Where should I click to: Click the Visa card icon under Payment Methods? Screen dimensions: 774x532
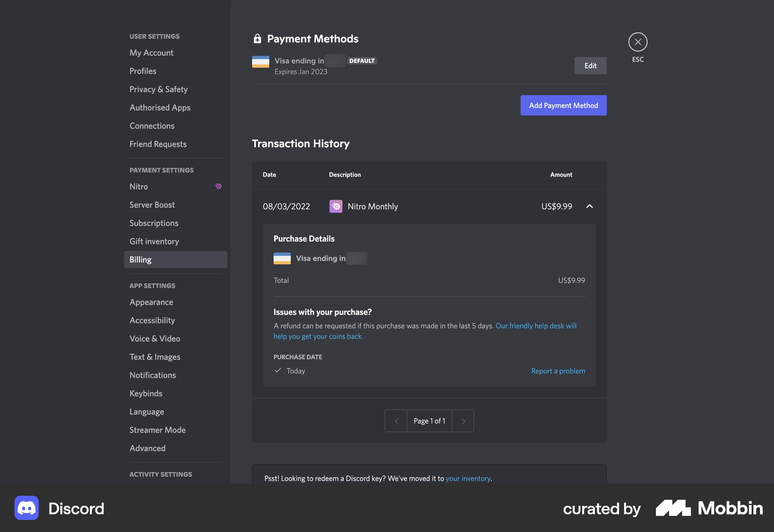pyautogui.click(x=260, y=62)
